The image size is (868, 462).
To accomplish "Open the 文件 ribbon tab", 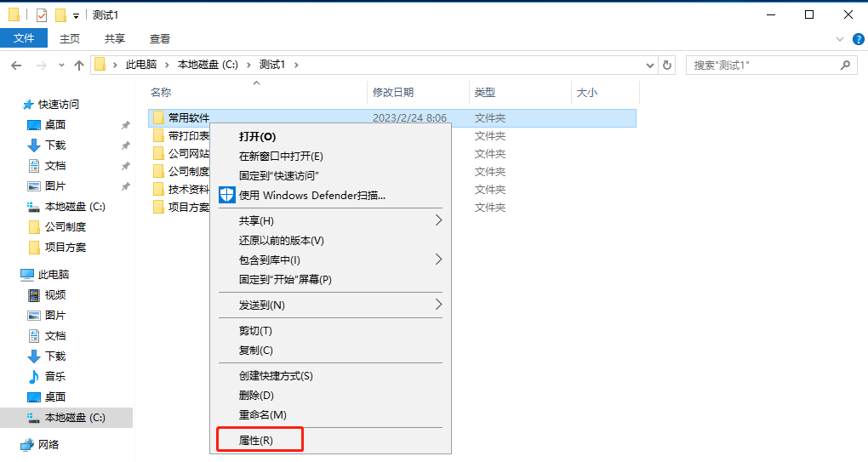I will point(24,38).
